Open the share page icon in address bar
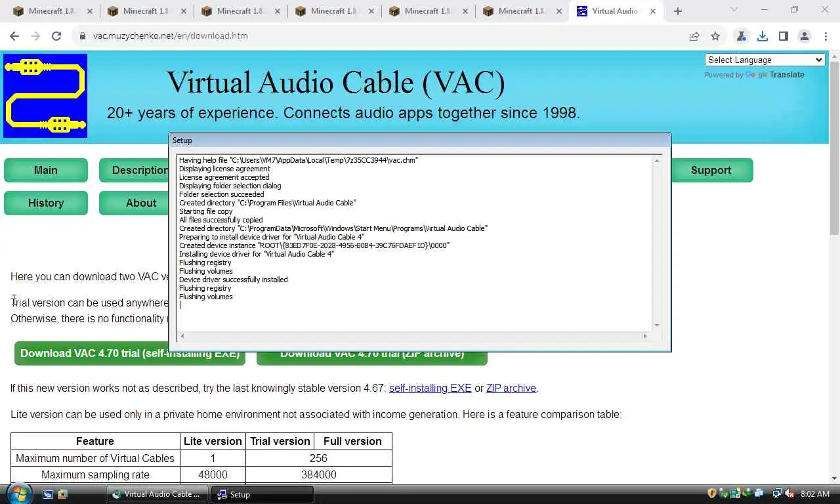The image size is (840, 504). click(694, 36)
